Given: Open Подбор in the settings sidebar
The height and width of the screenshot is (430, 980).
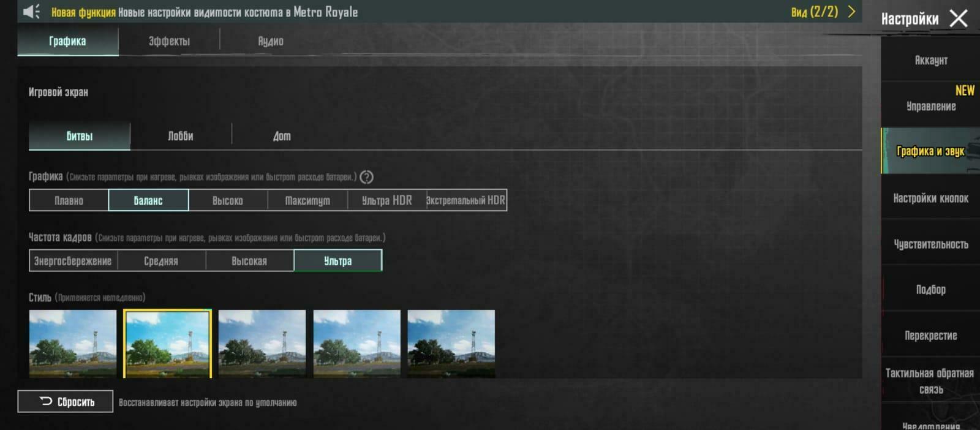Looking at the screenshot, I should 930,289.
